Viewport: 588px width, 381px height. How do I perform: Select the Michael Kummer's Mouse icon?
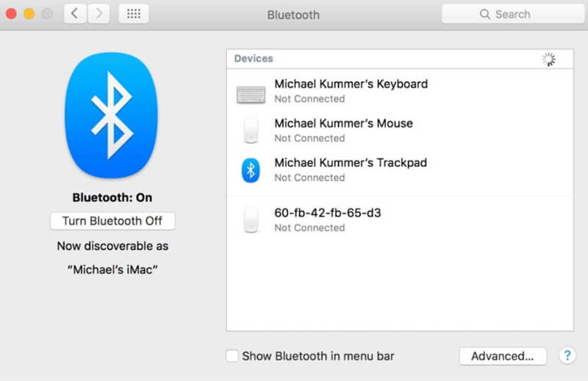coord(251,131)
